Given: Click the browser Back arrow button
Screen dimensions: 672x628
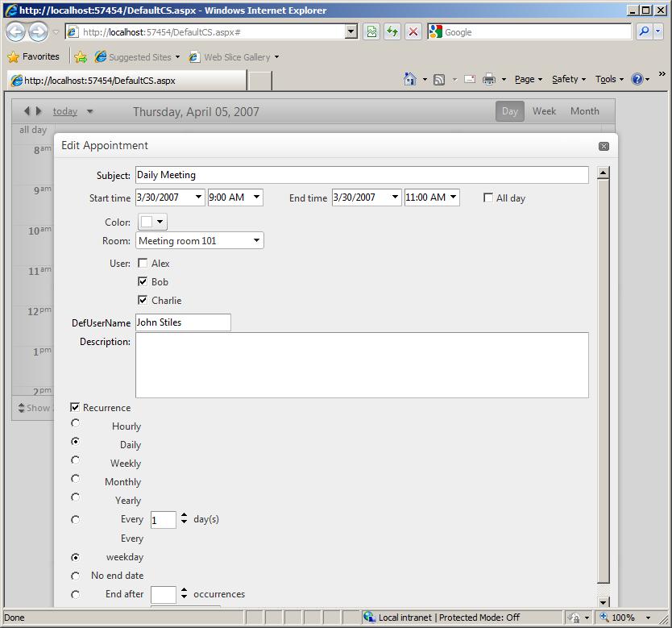Looking at the screenshot, I should [16, 32].
